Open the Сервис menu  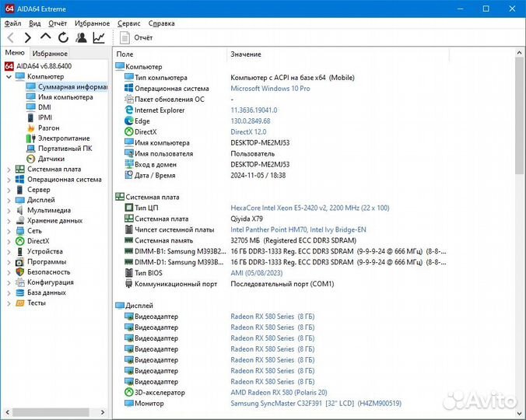click(129, 23)
